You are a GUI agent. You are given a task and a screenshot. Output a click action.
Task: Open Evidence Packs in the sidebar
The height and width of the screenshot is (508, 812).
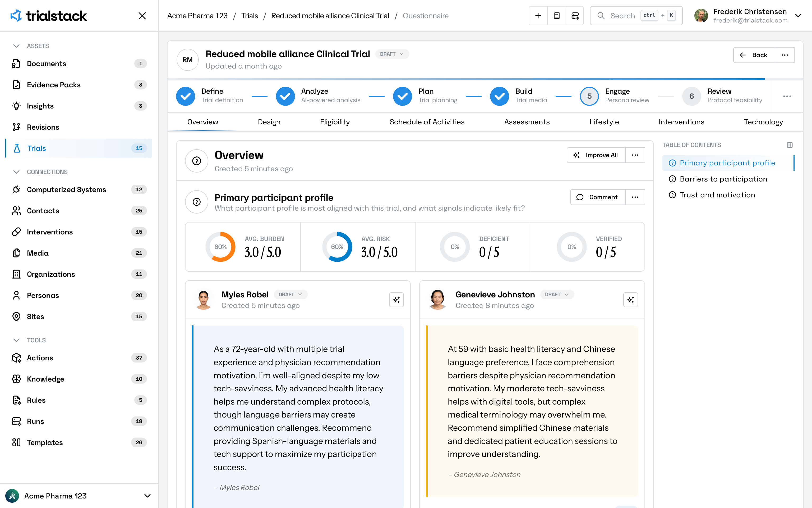tap(79, 85)
